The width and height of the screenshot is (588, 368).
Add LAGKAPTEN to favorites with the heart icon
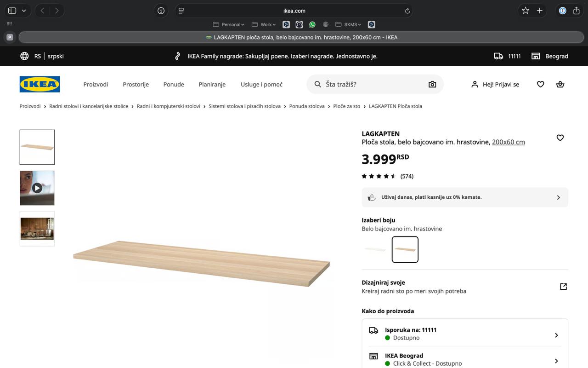point(560,138)
